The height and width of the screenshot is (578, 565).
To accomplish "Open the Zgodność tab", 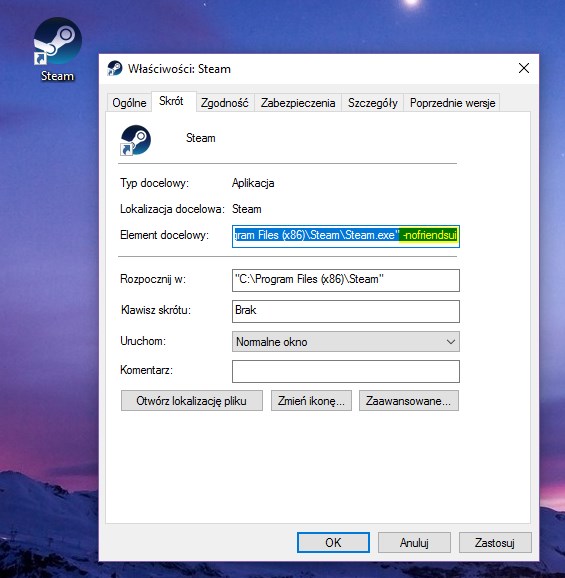I will point(224,103).
